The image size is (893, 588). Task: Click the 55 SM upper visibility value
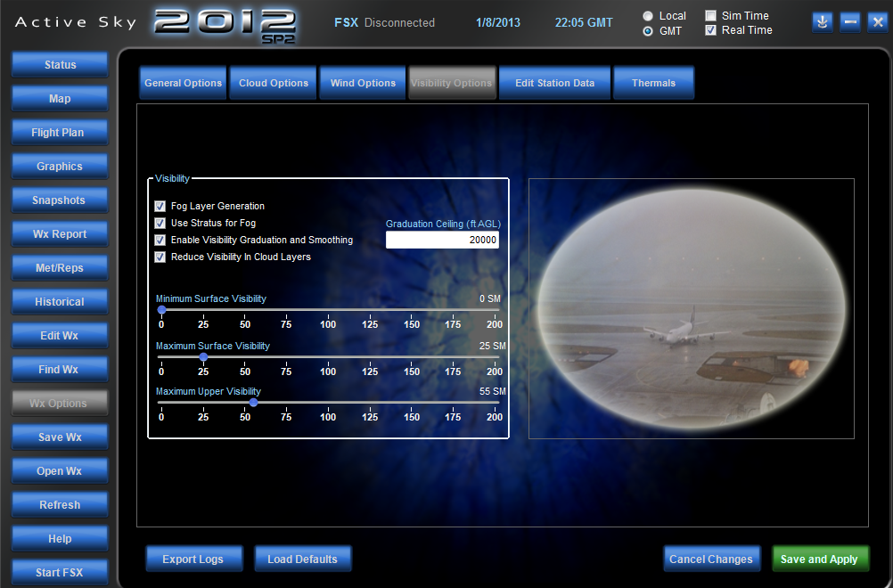click(493, 392)
